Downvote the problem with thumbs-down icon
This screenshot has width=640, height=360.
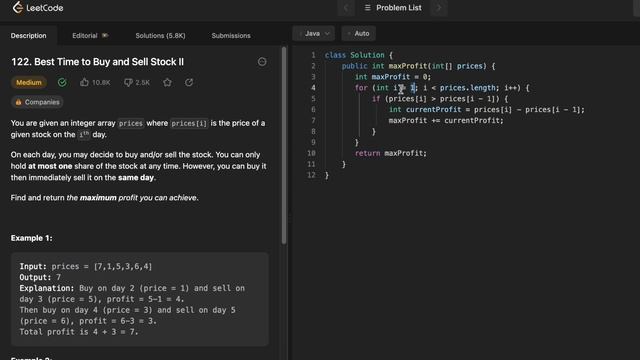tap(128, 82)
